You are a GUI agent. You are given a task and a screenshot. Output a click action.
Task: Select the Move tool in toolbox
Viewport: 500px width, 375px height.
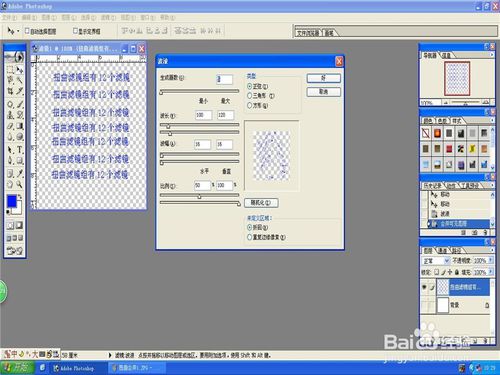click(20, 70)
